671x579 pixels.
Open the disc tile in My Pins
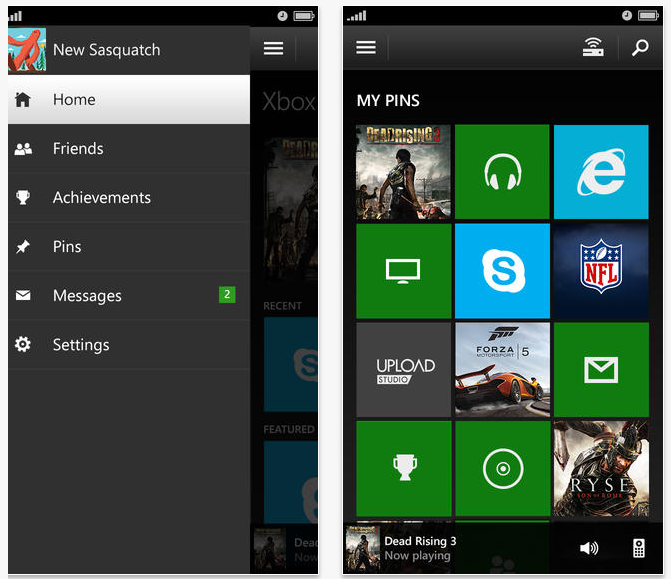pos(502,469)
